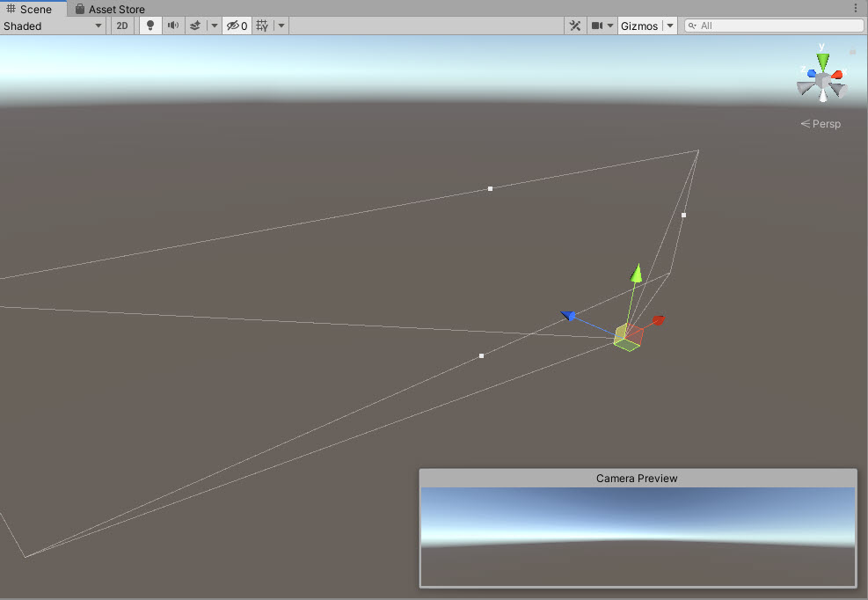The width and height of the screenshot is (868, 600).
Task: Toggle Persp projection label
Action: 821,124
